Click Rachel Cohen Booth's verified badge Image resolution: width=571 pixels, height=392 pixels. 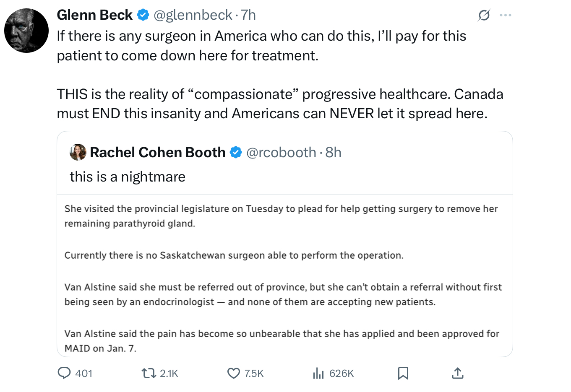[x=236, y=152]
